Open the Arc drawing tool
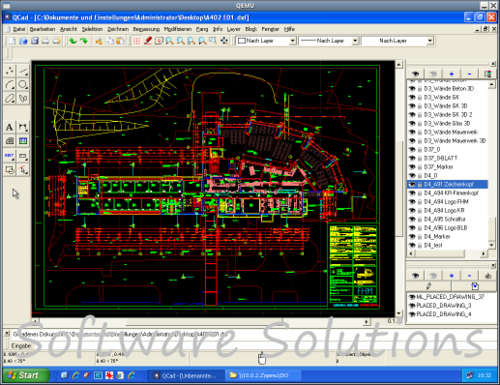500x385 pixels. click(x=10, y=84)
